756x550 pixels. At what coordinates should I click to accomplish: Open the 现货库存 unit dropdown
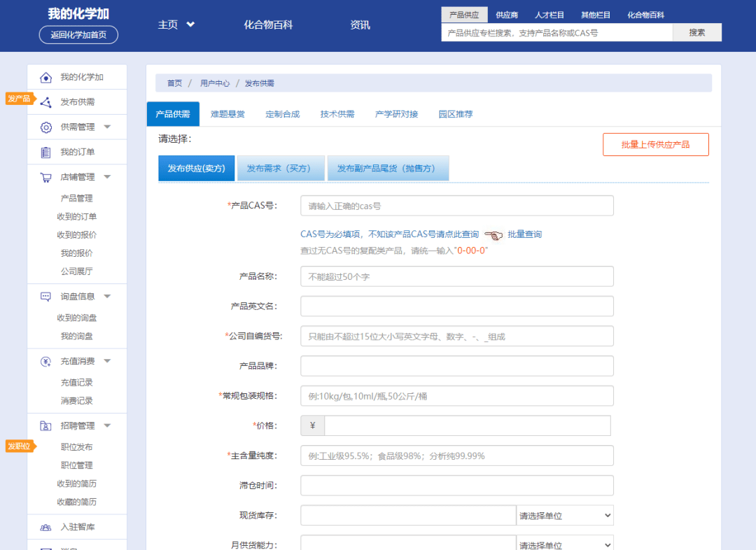pos(565,515)
